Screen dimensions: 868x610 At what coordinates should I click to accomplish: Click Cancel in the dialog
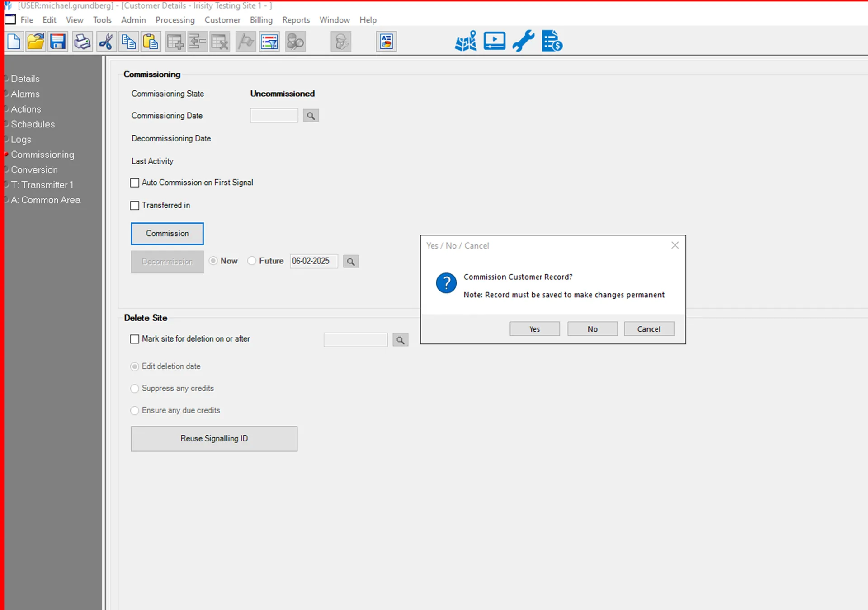(x=649, y=329)
